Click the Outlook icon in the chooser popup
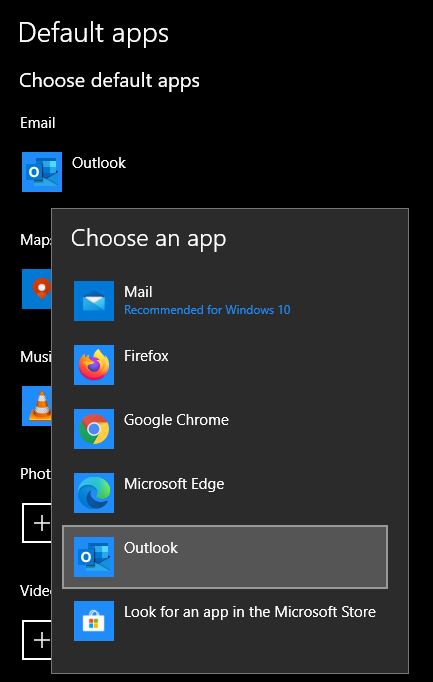Screen dimensions: 433x682 (94, 557)
